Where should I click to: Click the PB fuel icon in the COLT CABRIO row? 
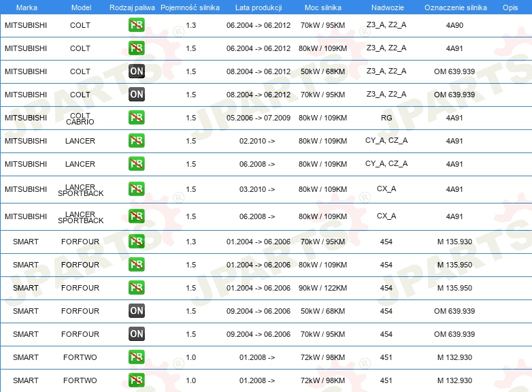tap(136, 117)
